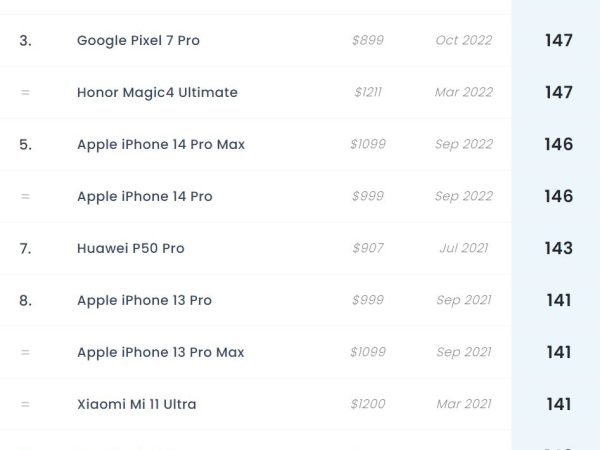Click score 147 for Google Pixel 7 Pro
600x450 pixels.
pos(558,40)
